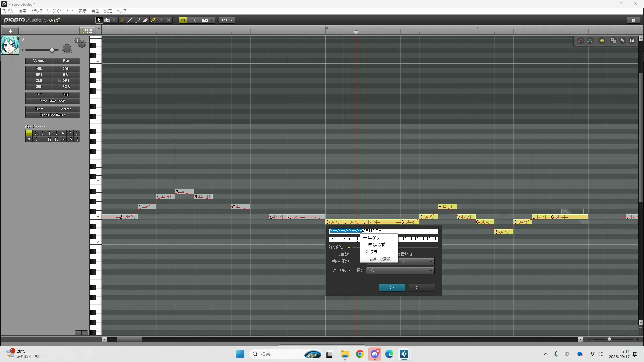Adjust the CH1 track volume slider
This screenshot has height=362, width=644.
click(x=52, y=50)
